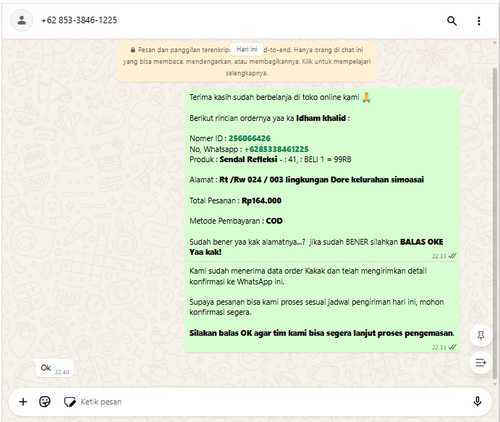Open the emoji picker
The width and height of the screenshot is (500, 422).
click(45, 402)
